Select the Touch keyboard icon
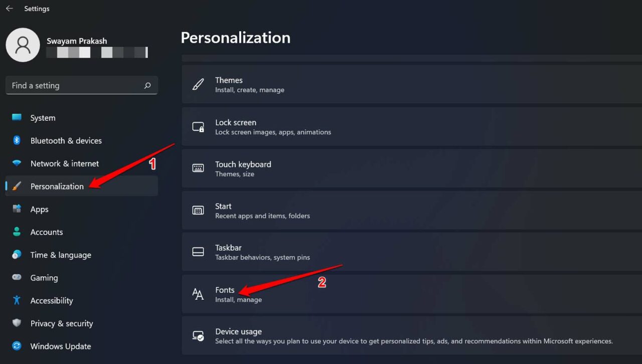Screen dimensions: 642x364 (x=198, y=168)
